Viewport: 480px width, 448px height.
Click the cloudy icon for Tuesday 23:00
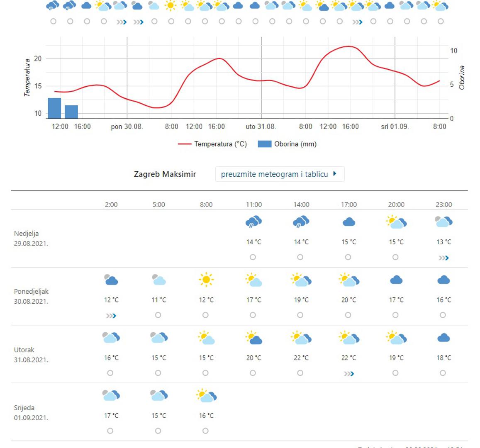pos(443,338)
